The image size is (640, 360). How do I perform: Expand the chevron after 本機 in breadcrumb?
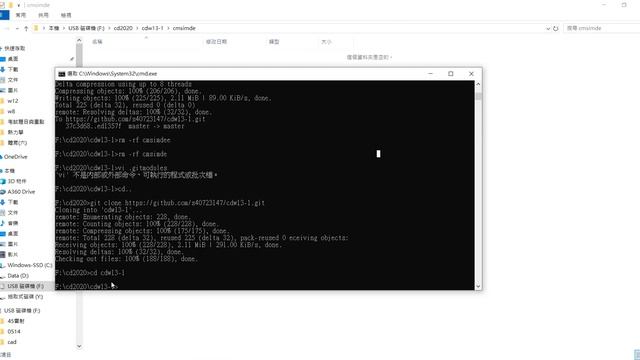coord(64,28)
